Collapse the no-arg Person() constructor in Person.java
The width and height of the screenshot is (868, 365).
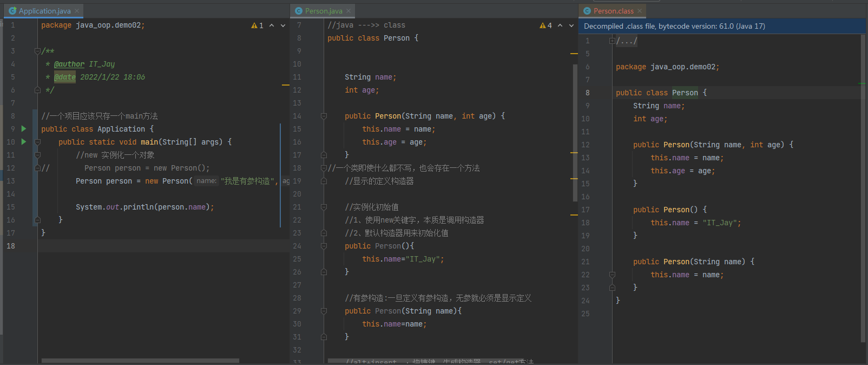point(324,246)
